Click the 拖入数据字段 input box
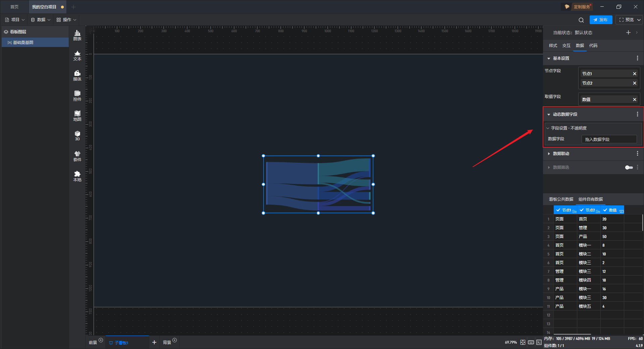This screenshot has width=644, height=349. 609,139
